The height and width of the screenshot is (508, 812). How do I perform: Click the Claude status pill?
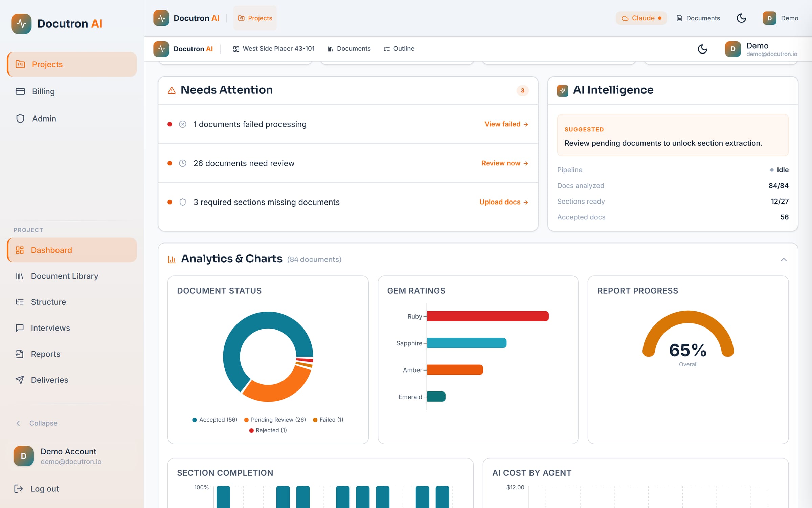pyautogui.click(x=641, y=18)
